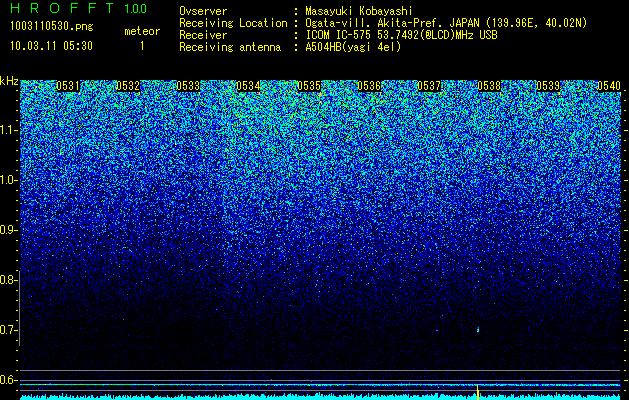Click the 'meteor' count label
This screenshot has width=629, height=400.
[x=142, y=31]
